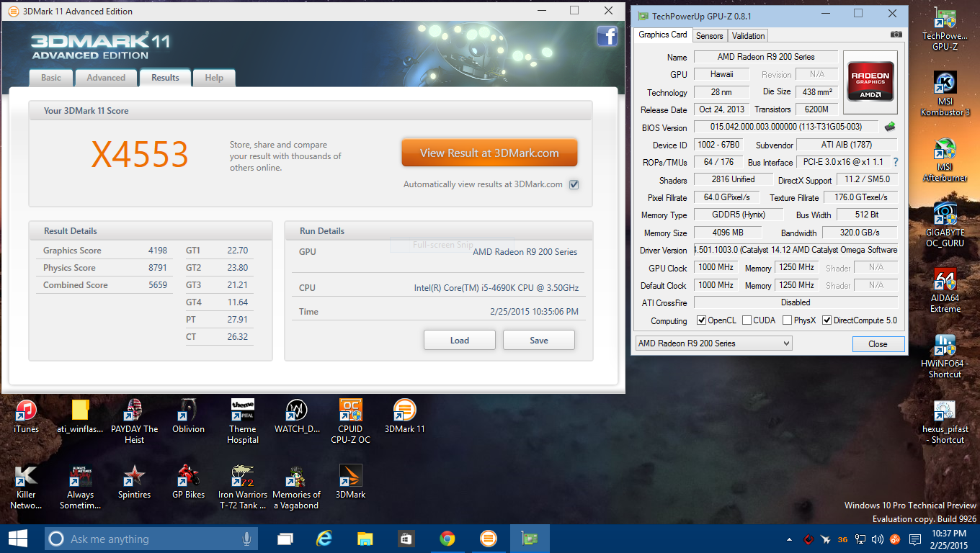Open 3DMark 11 desktop shortcut
The width and height of the screenshot is (980, 553).
pyautogui.click(x=405, y=415)
